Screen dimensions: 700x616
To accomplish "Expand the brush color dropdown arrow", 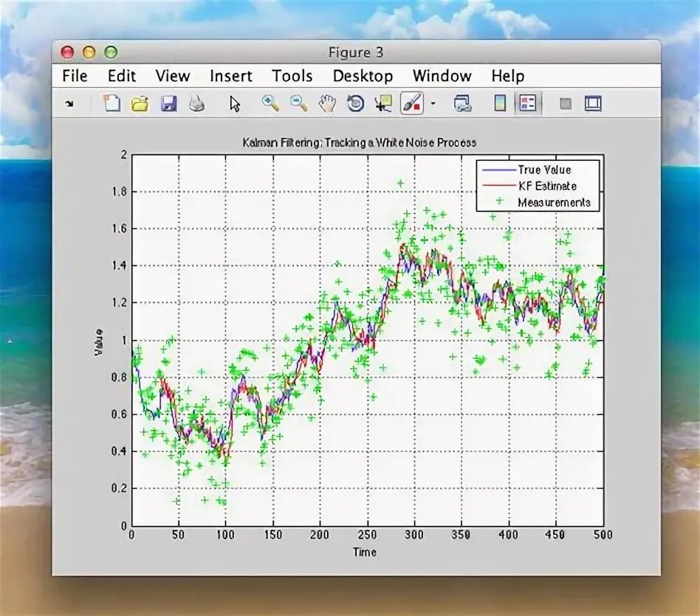I will tap(433, 104).
